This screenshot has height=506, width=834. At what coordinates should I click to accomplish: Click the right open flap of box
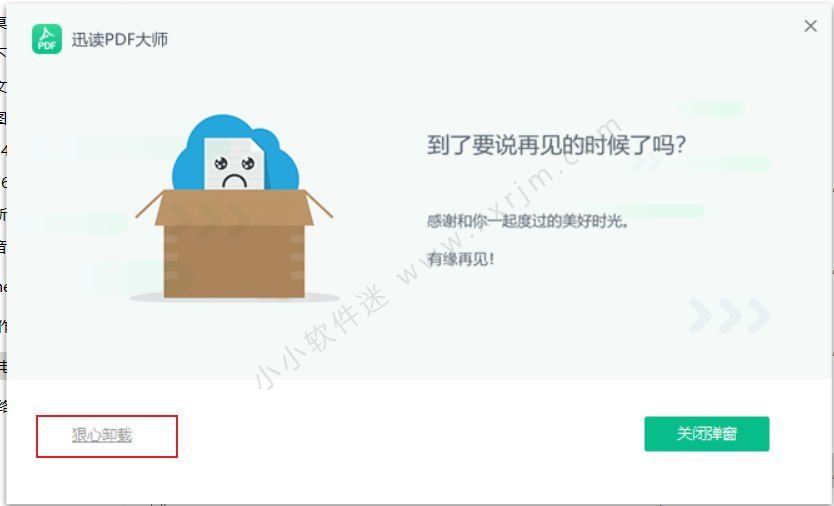point(319,204)
